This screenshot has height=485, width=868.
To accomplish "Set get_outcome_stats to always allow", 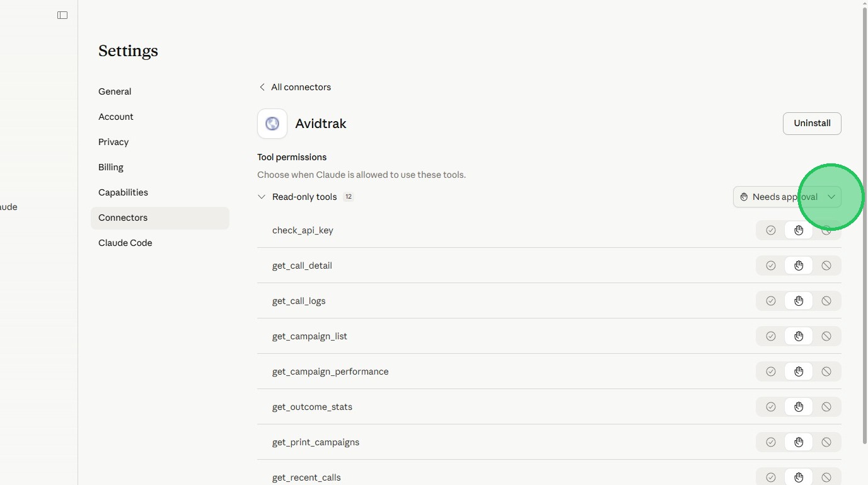I will (770, 407).
